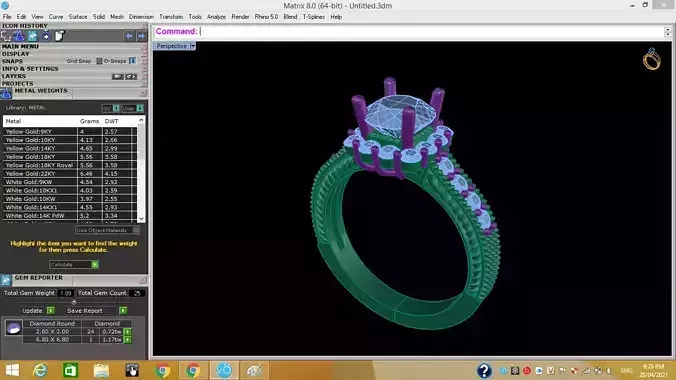Adjust the Gem Reporter slider handle

pos(74,302)
